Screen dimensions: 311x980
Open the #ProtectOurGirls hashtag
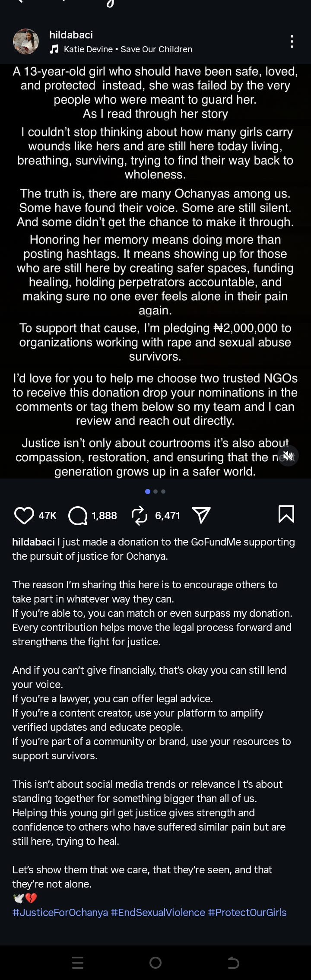click(247, 912)
